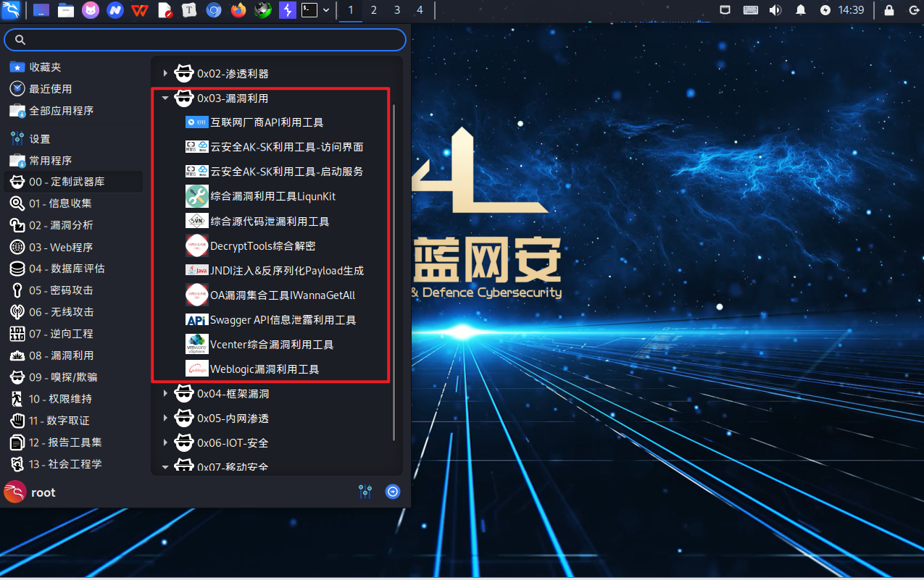Open 设置 settings category
The height and width of the screenshot is (580, 924).
click(73, 138)
